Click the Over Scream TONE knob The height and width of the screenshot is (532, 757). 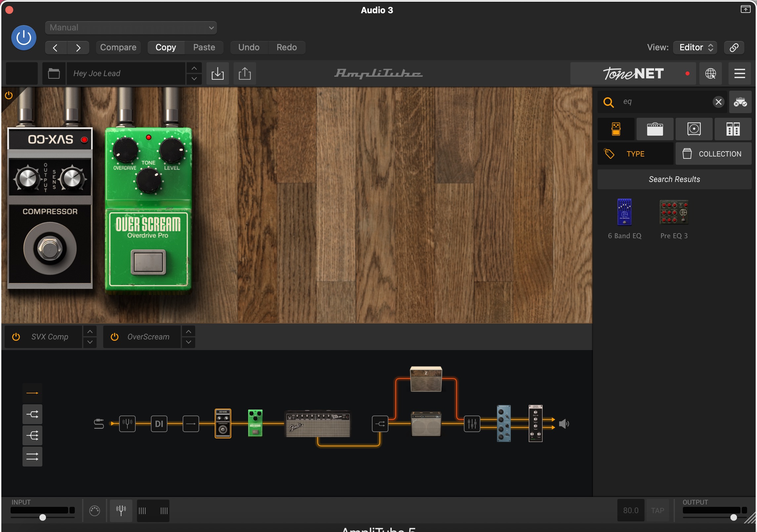[149, 181]
